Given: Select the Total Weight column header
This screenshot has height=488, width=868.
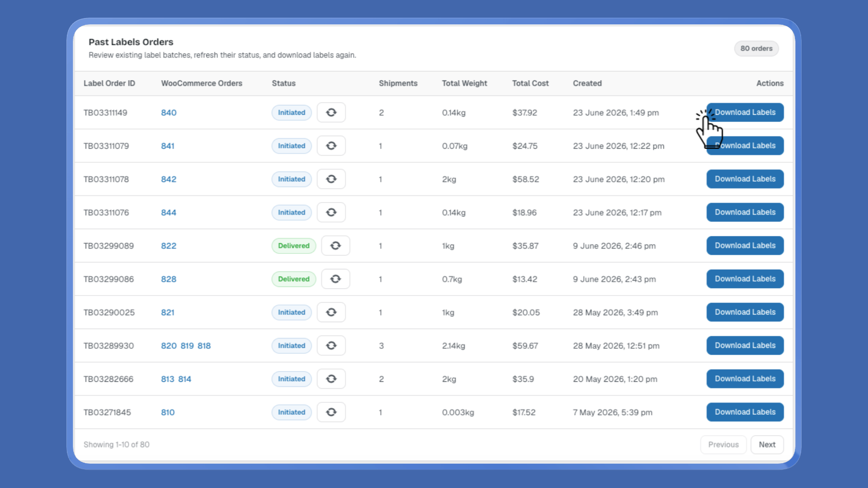Looking at the screenshot, I should (x=464, y=83).
